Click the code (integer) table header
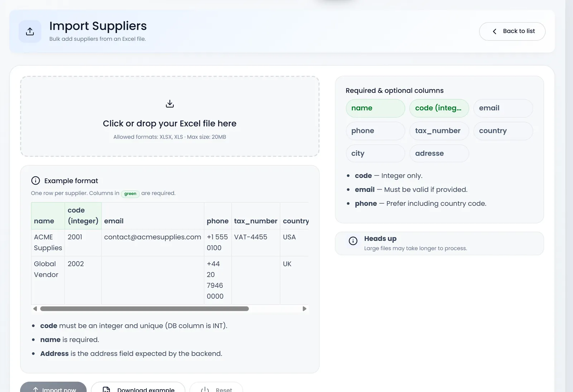The height and width of the screenshot is (392, 573). pyautogui.click(x=83, y=216)
